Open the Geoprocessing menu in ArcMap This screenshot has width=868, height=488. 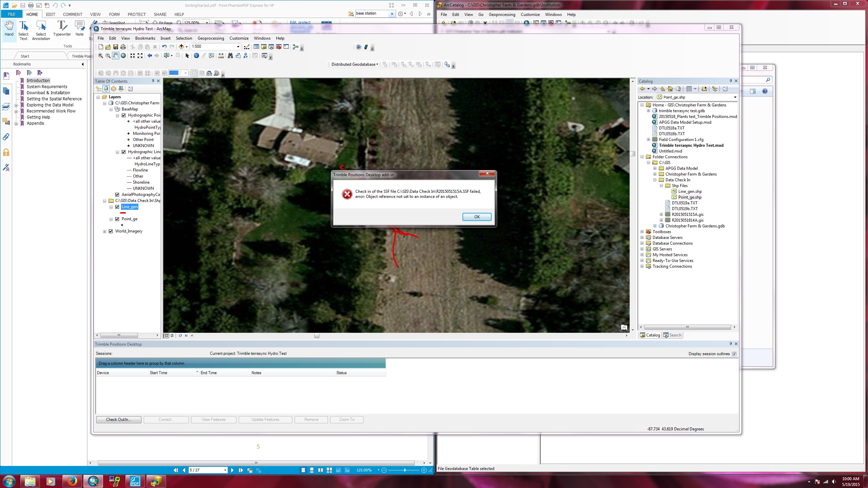tap(211, 38)
